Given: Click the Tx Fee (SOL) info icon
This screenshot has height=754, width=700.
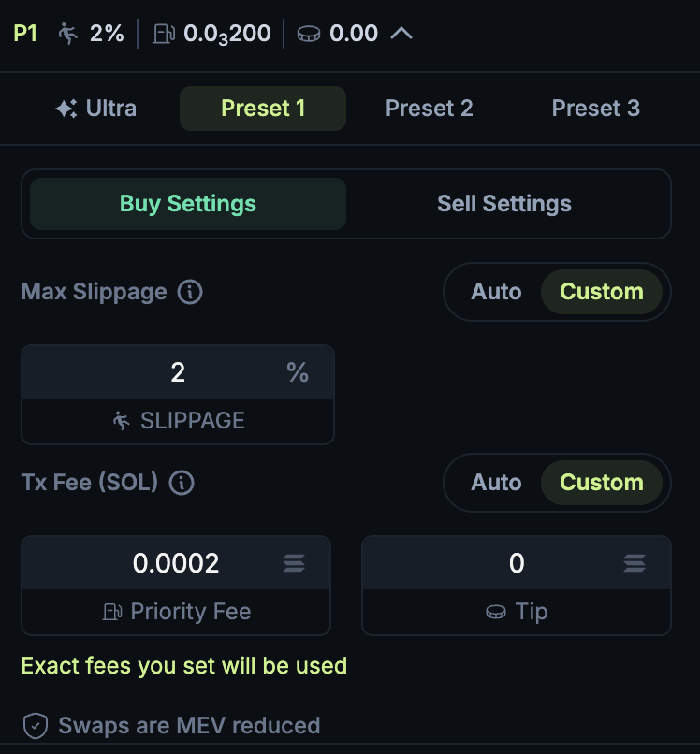Looking at the screenshot, I should point(182,483).
